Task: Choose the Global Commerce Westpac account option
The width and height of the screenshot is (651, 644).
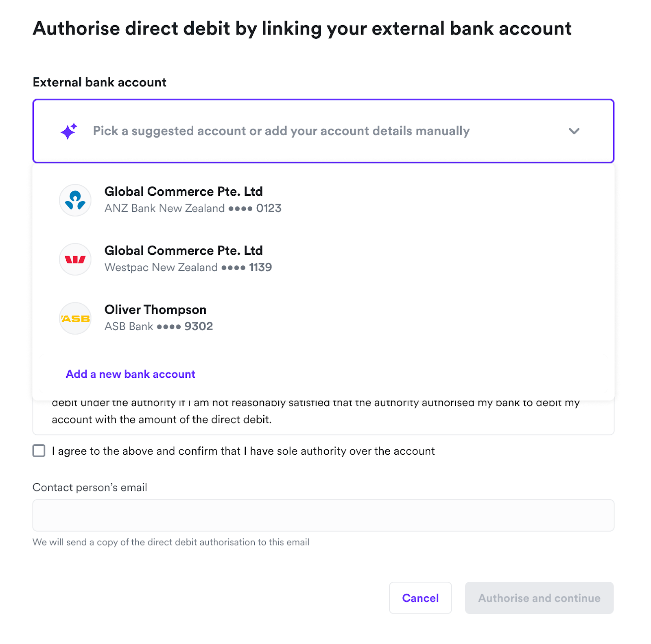Action: [x=184, y=251]
